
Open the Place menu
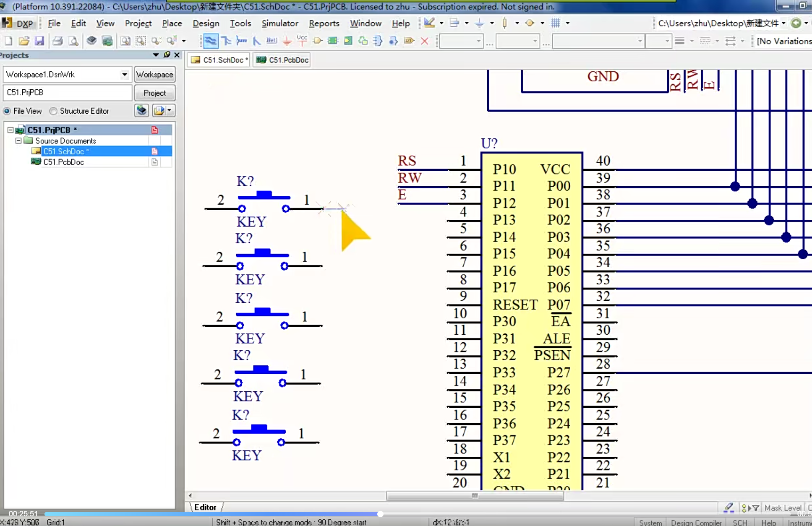click(x=172, y=23)
